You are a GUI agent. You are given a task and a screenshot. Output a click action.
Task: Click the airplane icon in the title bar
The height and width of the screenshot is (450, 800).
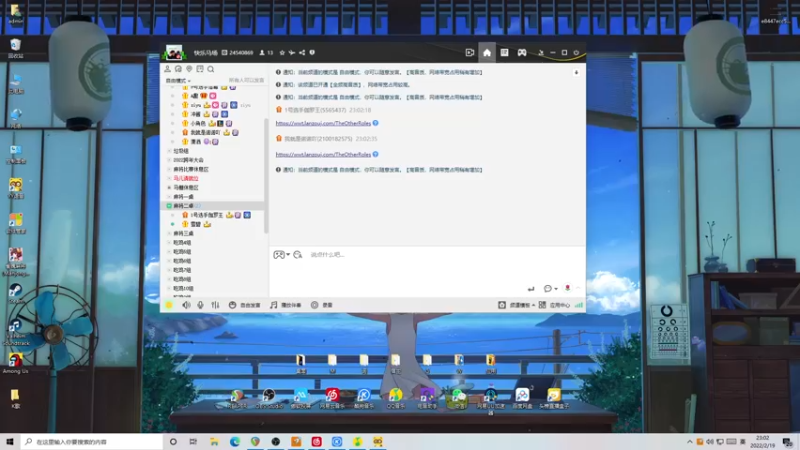(x=292, y=53)
